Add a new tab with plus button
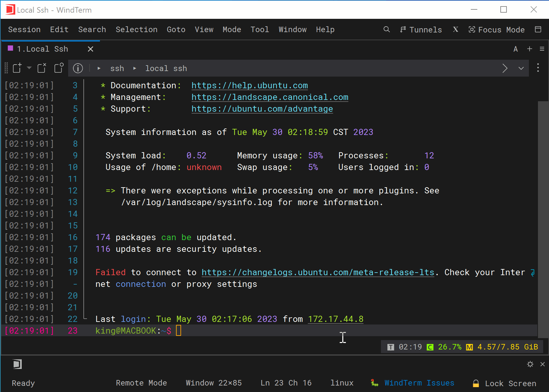Image resolution: width=549 pixels, height=392 pixels. point(530,49)
